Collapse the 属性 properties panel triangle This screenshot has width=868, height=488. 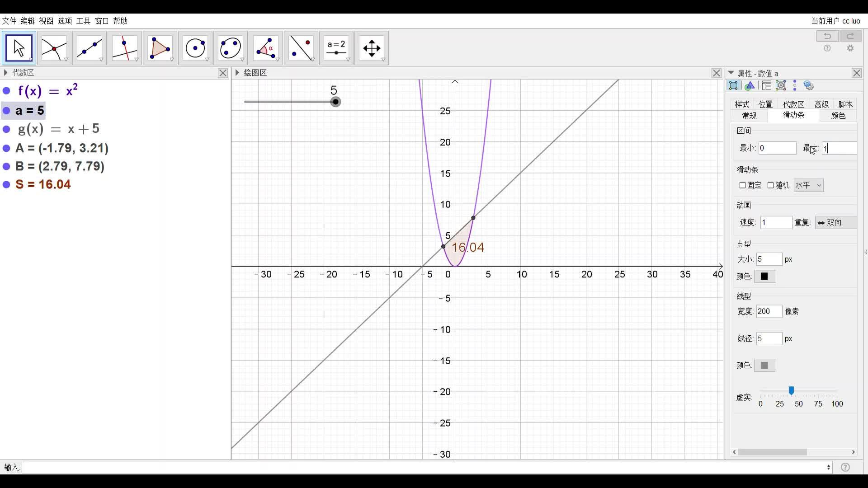731,73
